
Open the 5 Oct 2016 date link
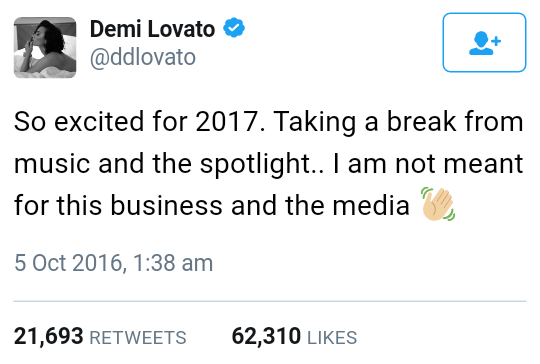pos(68,263)
